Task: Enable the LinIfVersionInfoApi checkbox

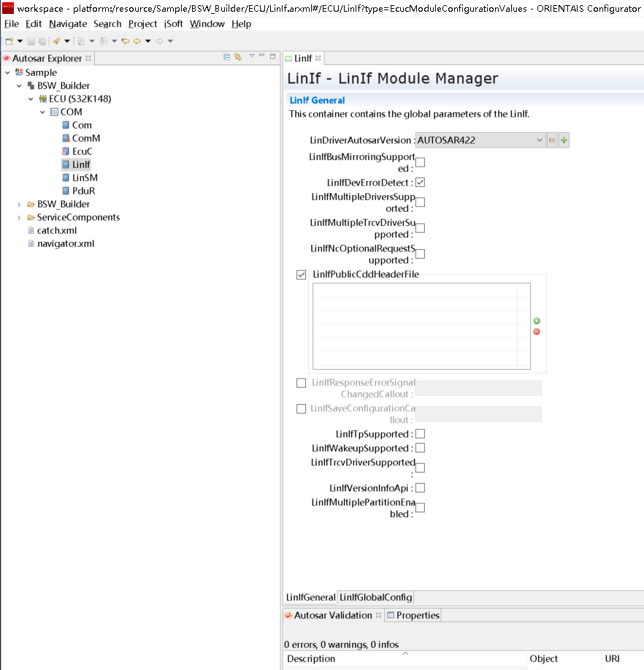Action: [x=420, y=488]
